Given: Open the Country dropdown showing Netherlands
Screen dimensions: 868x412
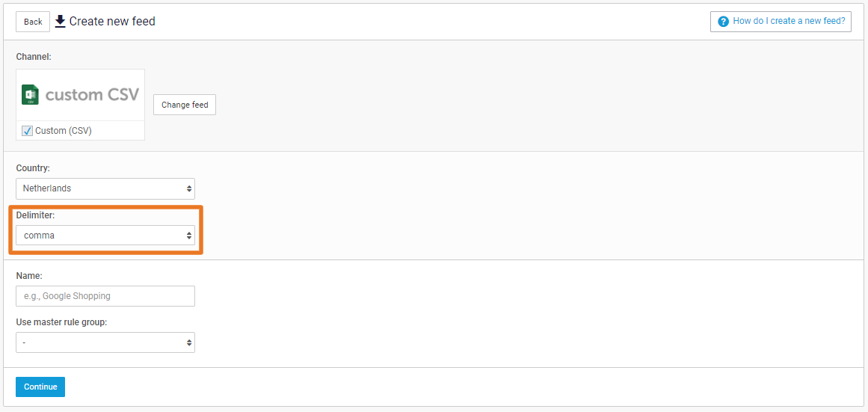Looking at the screenshot, I should click(x=105, y=189).
